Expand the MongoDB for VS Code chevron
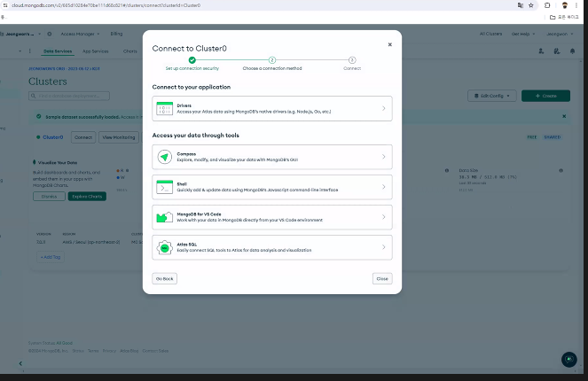 tap(384, 217)
